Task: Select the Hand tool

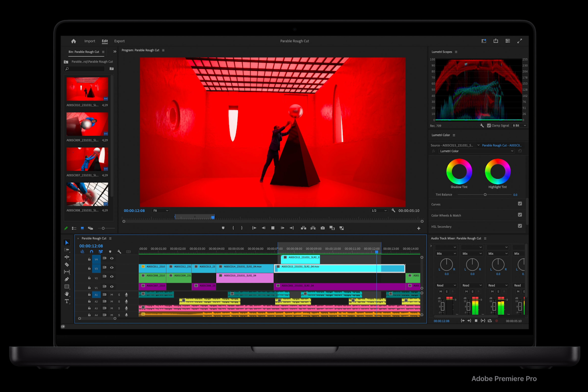Action: [x=67, y=294]
